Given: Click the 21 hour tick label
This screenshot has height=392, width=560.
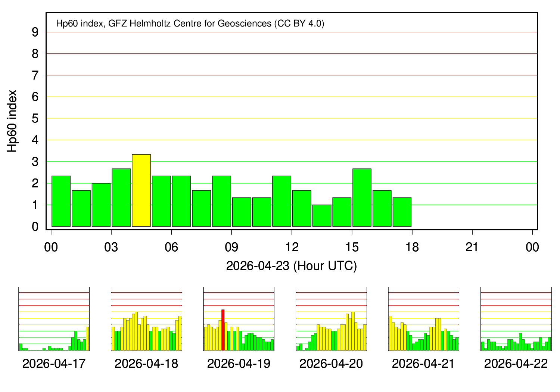Looking at the screenshot, I should click(472, 247).
